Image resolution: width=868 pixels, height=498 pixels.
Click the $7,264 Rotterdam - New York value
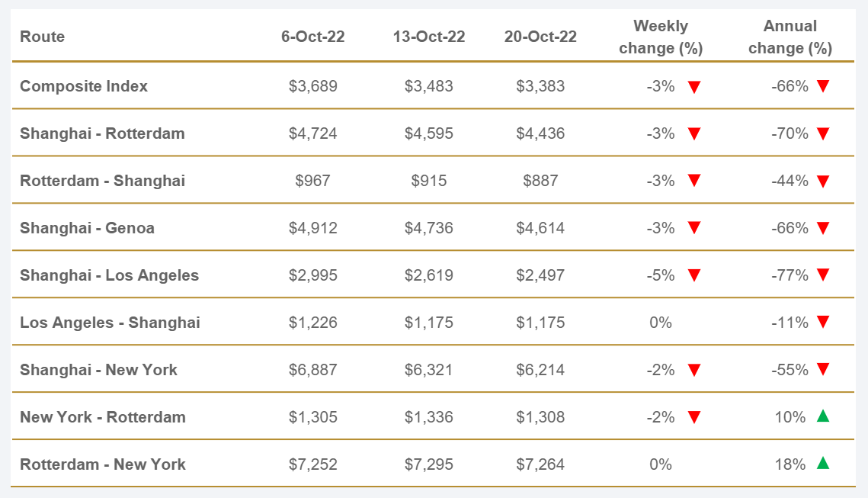click(x=540, y=464)
